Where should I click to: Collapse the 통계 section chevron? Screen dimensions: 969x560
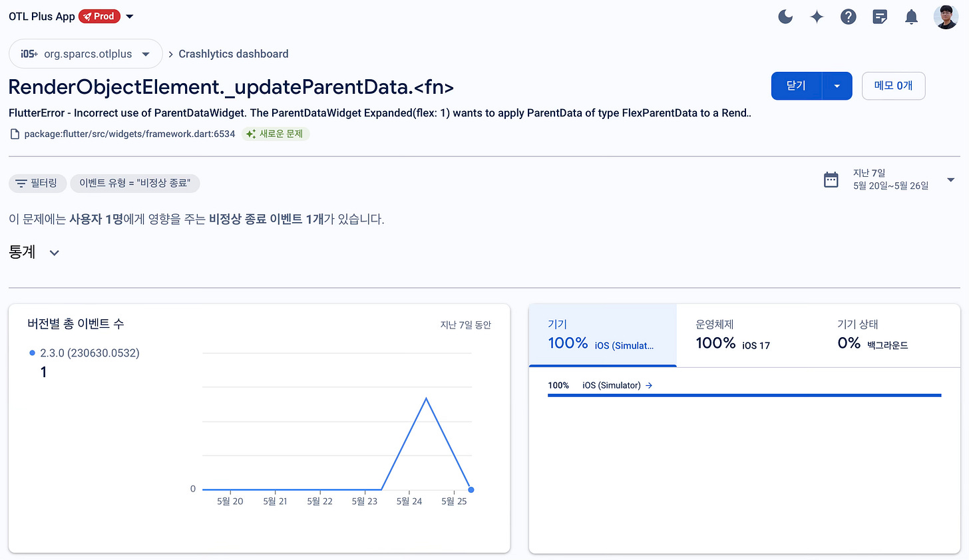(x=55, y=253)
